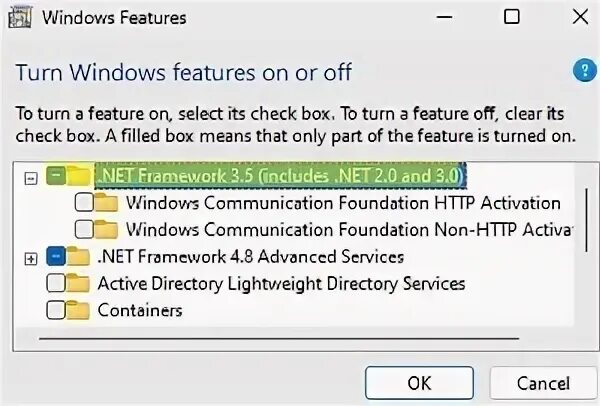This screenshot has width=600, height=406.
Task: Click the WCF HTTP Activation folder icon
Action: pyautogui.click(x=109, y=203)
